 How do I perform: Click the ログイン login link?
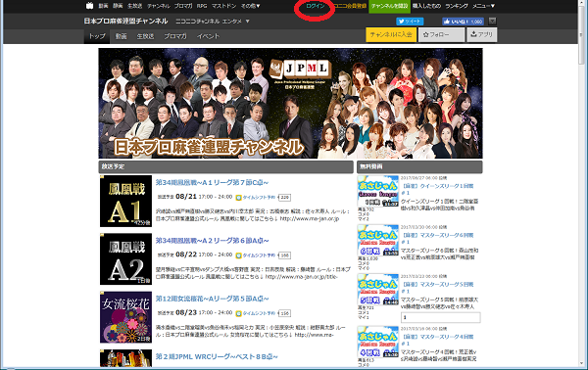[315, 6]
